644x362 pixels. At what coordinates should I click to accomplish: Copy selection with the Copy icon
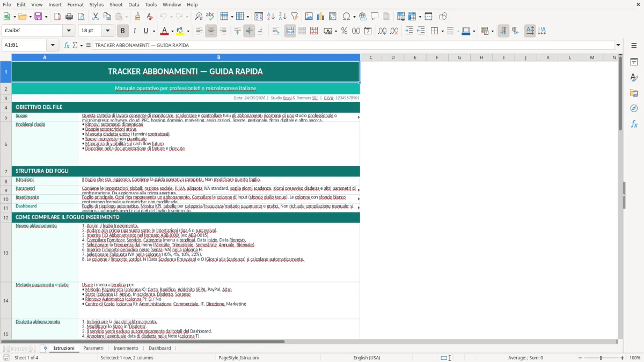106,17
